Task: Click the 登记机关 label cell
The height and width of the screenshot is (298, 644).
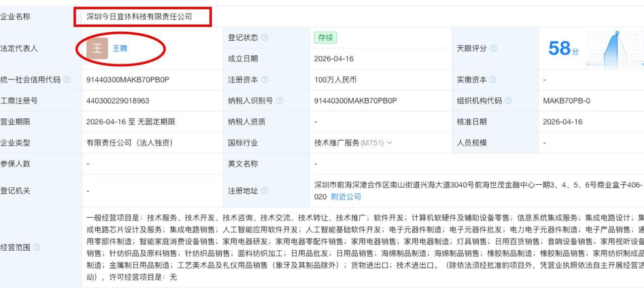Action: 41,191
